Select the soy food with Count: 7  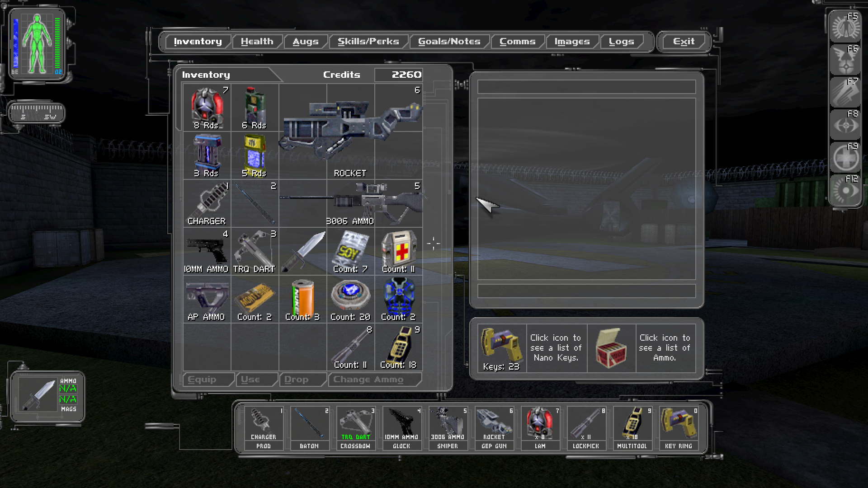click(x=350, y=251)
